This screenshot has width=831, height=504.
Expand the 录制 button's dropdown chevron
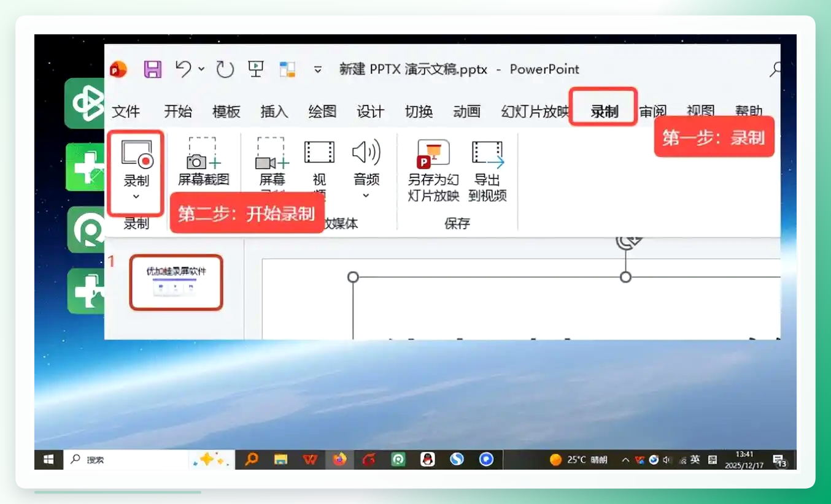(x=136, y=197)
